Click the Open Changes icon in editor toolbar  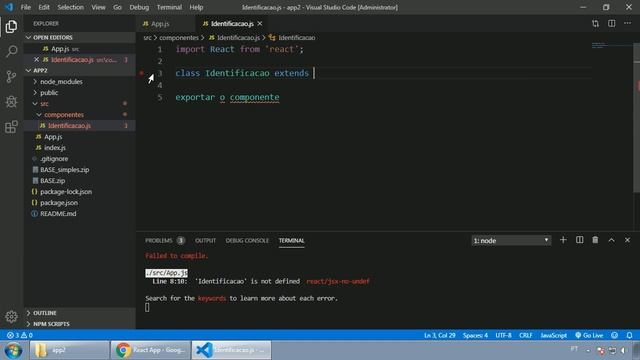596,24
